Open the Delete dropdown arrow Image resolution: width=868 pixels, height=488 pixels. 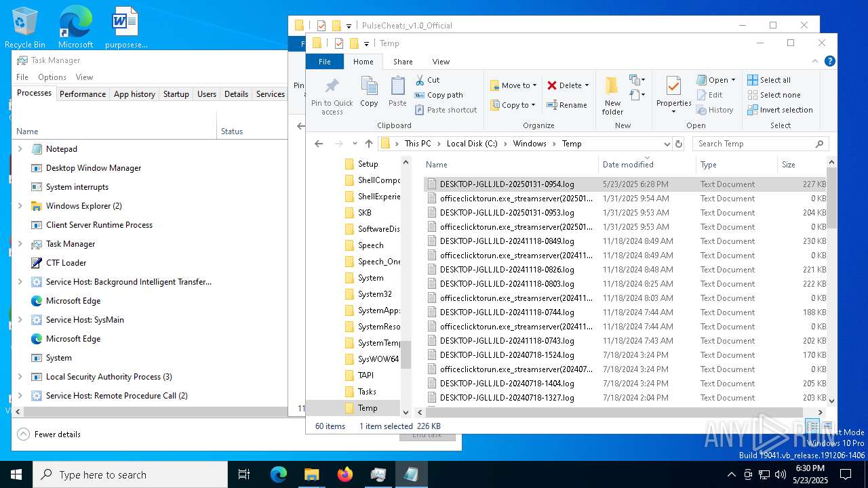587,85
